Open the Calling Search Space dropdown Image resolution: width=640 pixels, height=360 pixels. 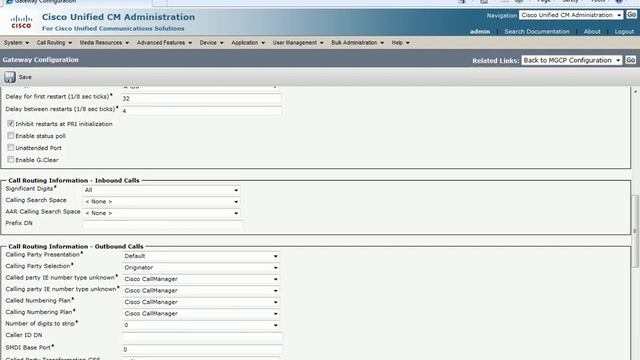[161, 201]
